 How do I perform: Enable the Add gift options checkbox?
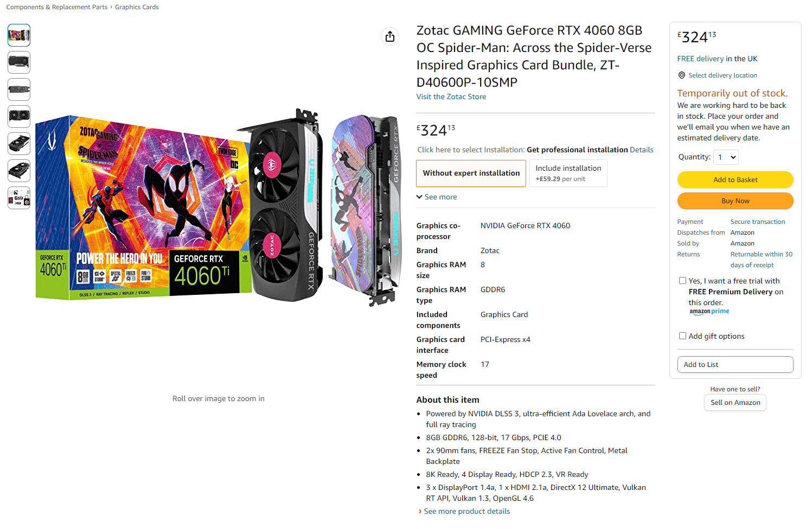[683, 336]
